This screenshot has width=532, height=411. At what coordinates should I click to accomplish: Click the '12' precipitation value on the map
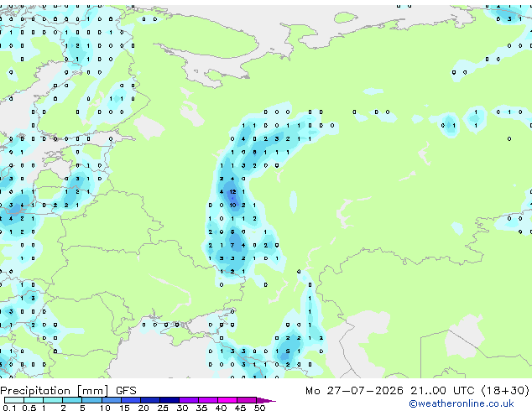232,192
